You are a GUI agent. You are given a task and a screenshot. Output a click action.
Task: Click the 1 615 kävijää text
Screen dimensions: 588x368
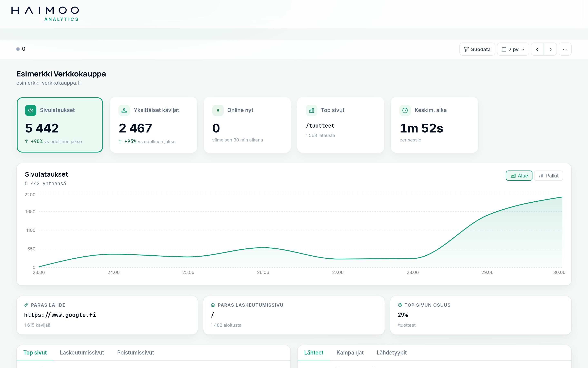click(x=37, y=325)
